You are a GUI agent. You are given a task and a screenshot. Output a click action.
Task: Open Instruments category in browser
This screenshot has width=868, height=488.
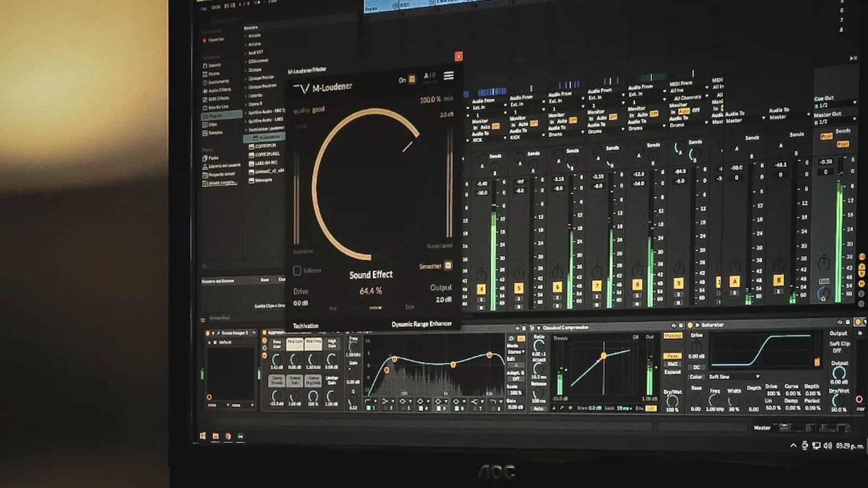point(216,82)
